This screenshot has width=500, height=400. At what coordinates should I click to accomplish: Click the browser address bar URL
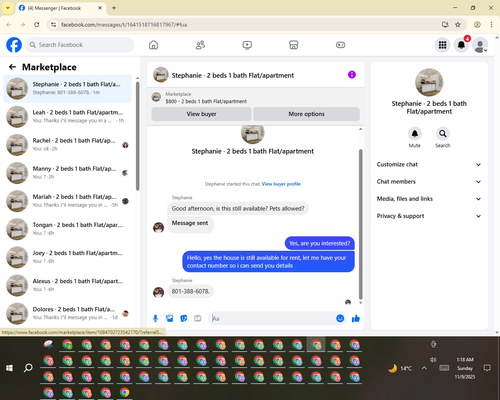pos(124,25)
